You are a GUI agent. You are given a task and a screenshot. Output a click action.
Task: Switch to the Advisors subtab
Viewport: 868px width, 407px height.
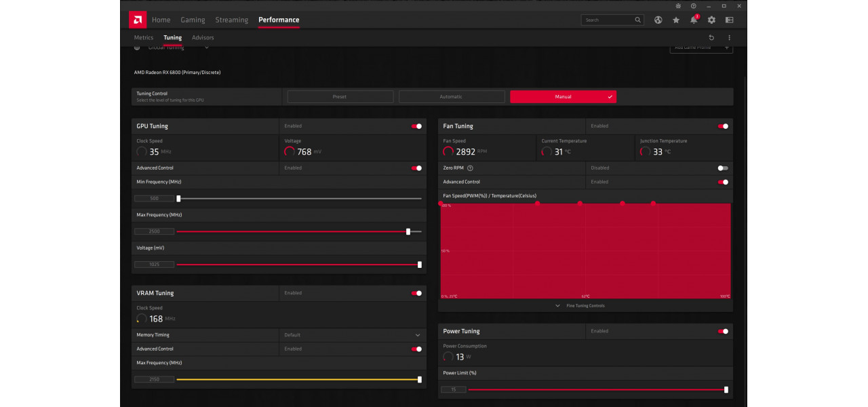pos(203,38)
